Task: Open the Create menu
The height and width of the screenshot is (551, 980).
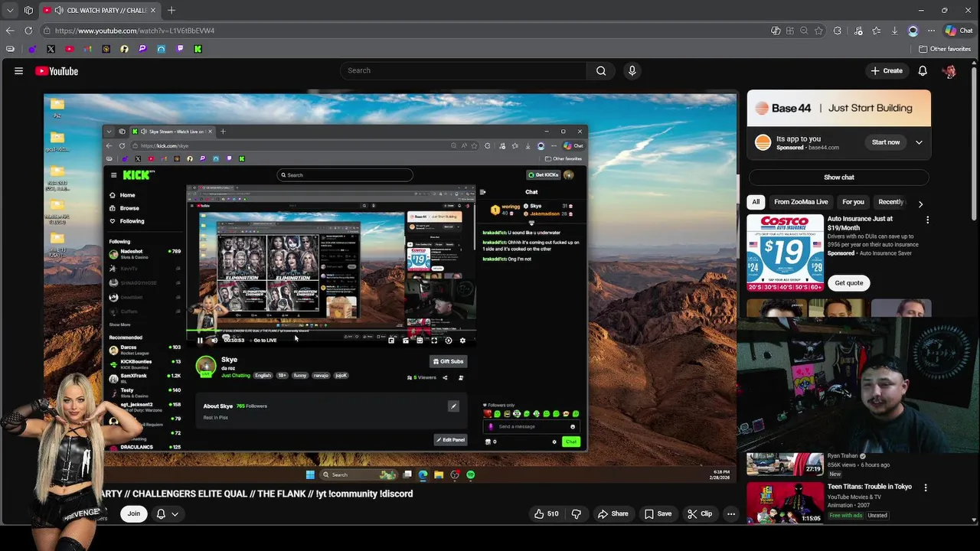Action: point(887,70)
